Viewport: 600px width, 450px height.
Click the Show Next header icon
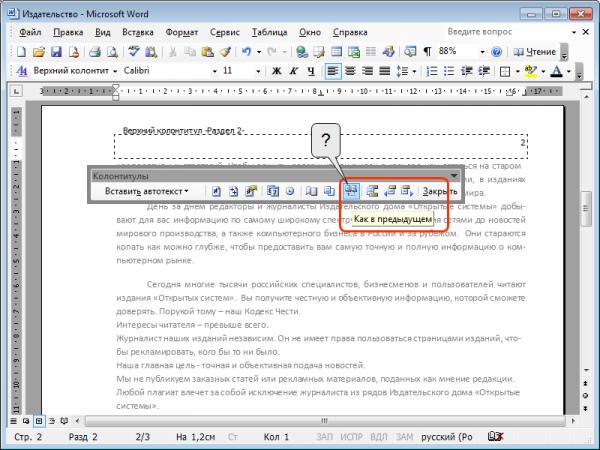[x=407, y=191]
